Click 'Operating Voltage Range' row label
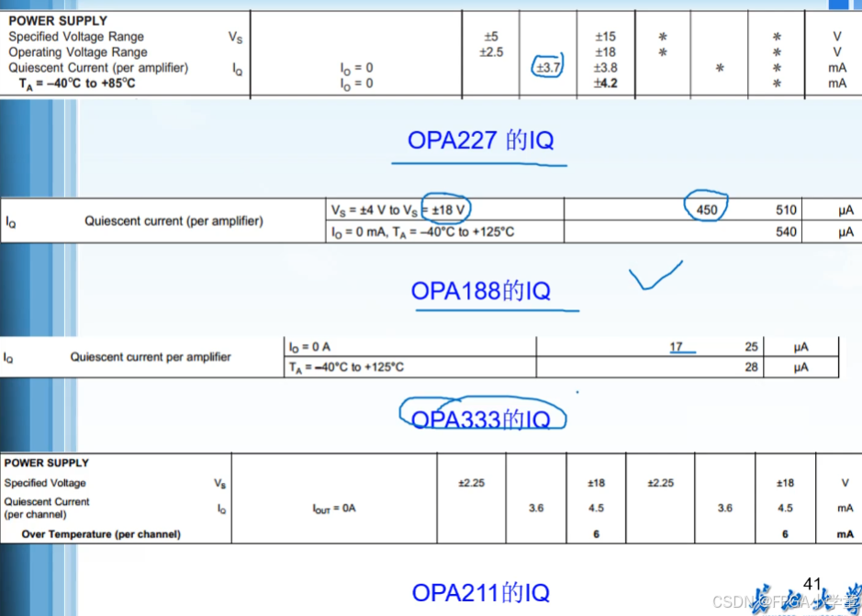Image resolution: width=862 pixels, height=616 pixels. (78, 52)
